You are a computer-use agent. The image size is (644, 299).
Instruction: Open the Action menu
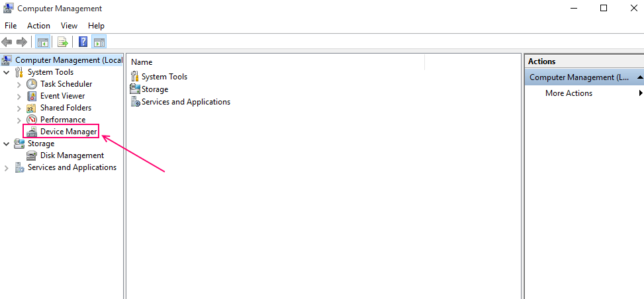tap(38, 25)
